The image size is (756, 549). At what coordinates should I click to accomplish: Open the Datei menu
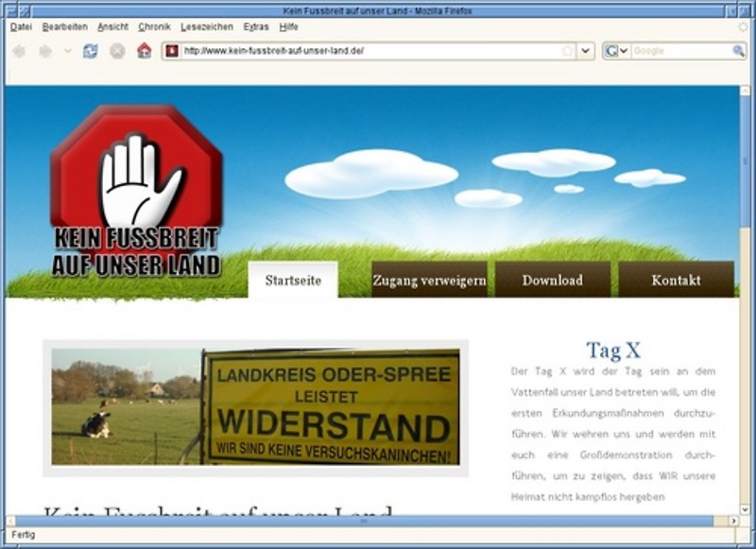click(x=21, y=27)
